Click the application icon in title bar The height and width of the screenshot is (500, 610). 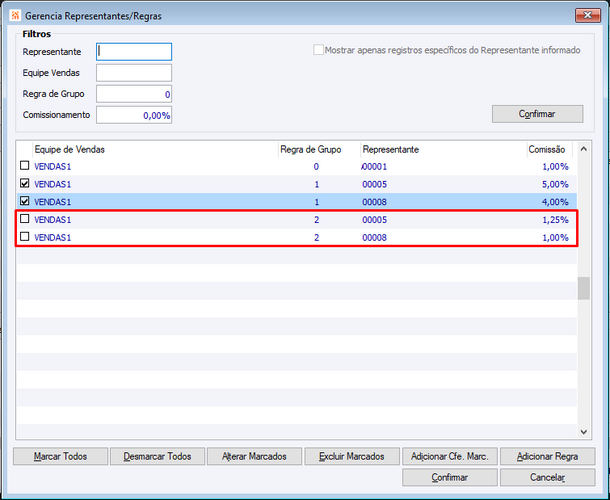pyautogui.click(x=15, y=16)
